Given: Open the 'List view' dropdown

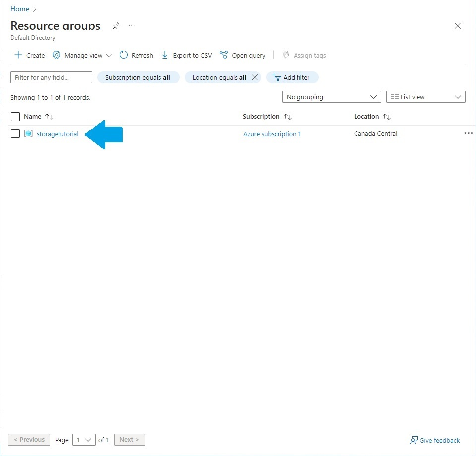Looking at the screenshot, I should point(425,97).
